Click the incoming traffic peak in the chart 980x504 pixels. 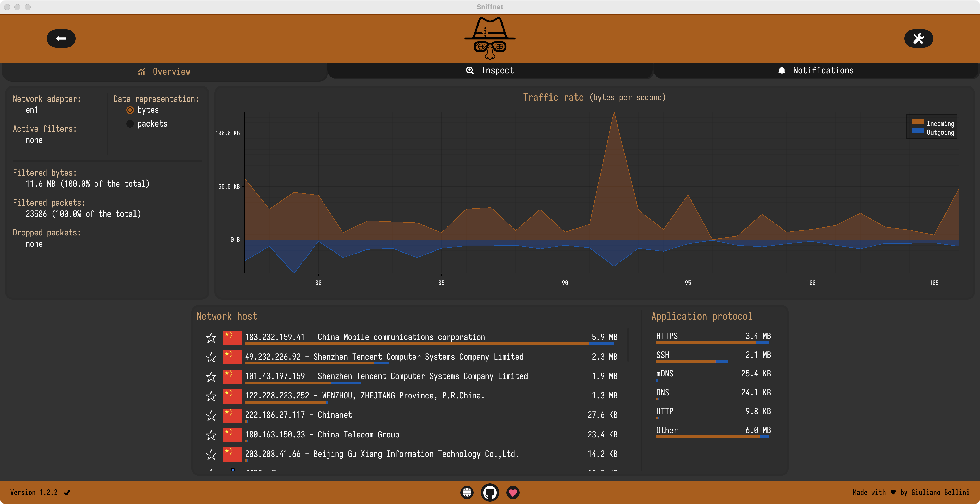[614, 112]
